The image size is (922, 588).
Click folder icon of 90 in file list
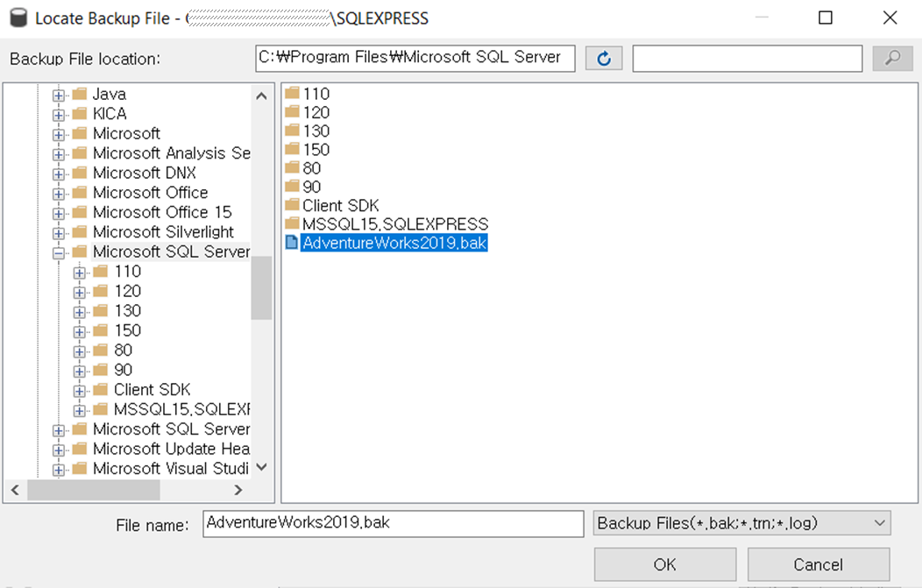point(292,187)
